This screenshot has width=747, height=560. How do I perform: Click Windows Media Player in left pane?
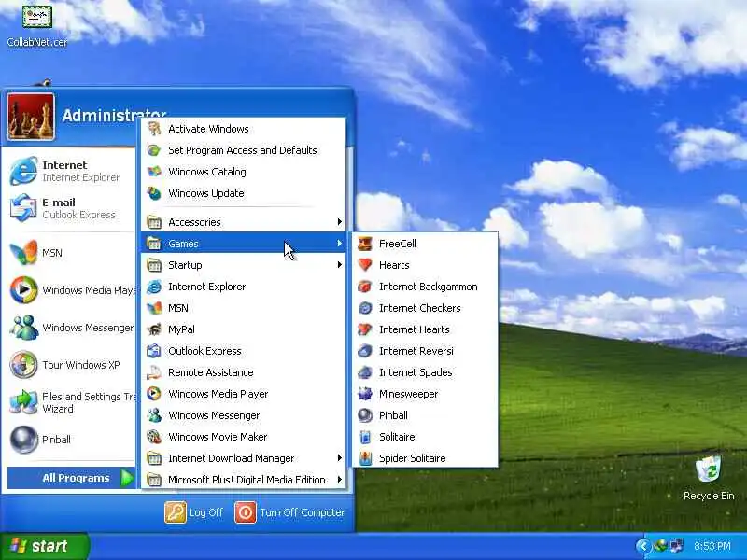tap(71, 290)
